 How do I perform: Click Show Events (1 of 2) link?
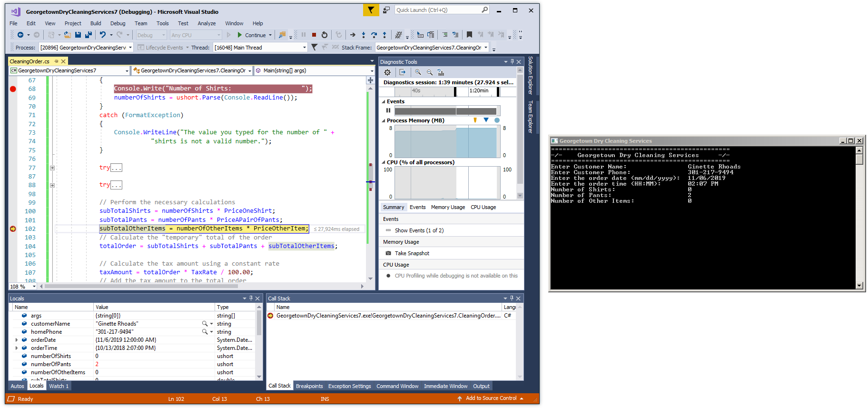[x=419, y=230]
